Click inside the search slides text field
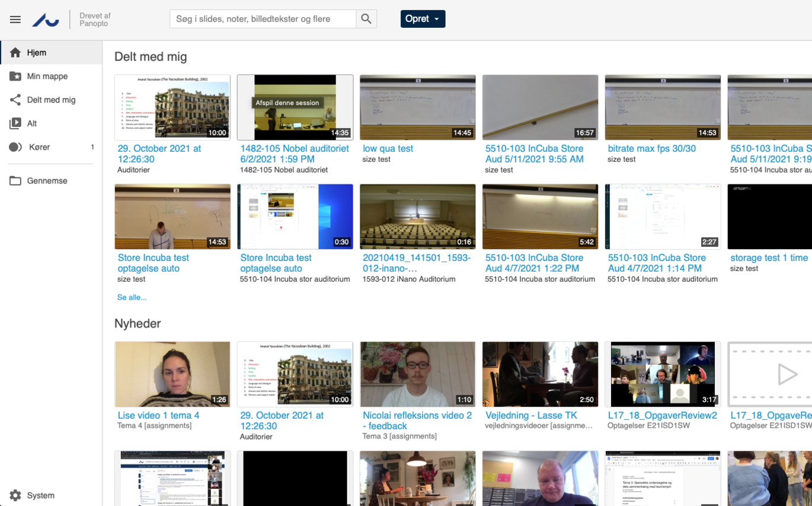This screenshot has width=812, height=506. (x=263, y=19)
